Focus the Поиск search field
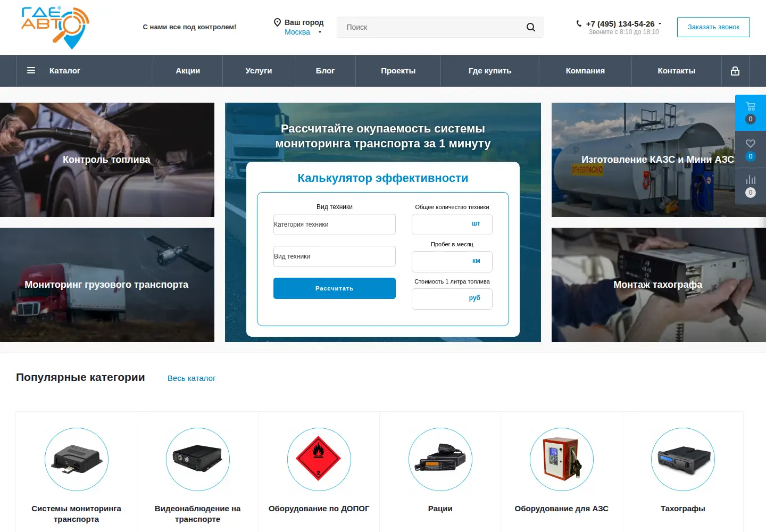766x532 pixels. click(x=440, y=27)
